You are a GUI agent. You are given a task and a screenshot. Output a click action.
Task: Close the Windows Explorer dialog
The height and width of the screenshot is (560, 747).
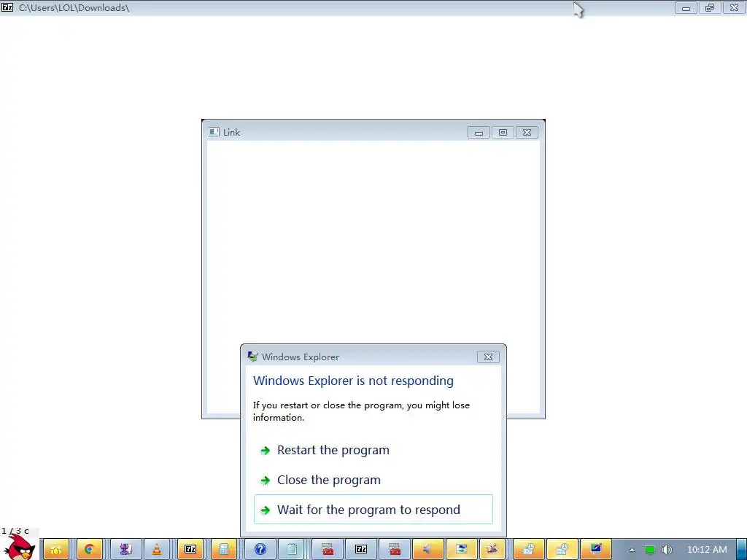(488, 357)
